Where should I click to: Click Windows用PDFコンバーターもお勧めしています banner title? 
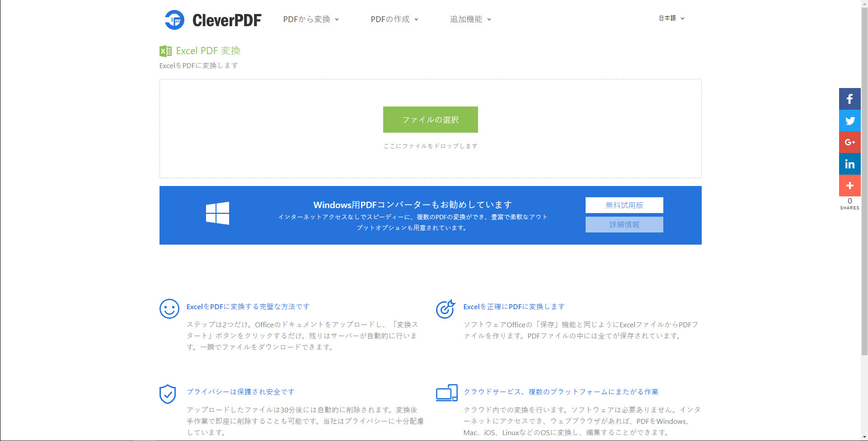click(x=413, y=205)
